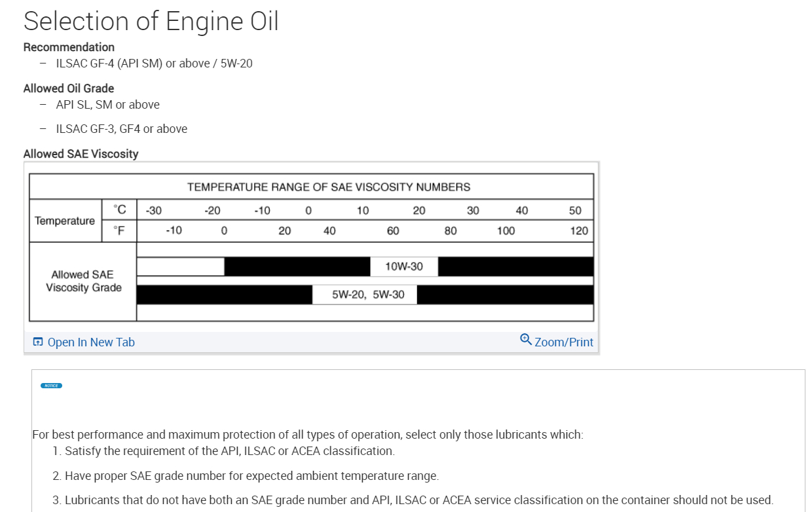Click the Allowed SAE Viscosity subheading
This screenshot has width=812, height=512.
(x=81, y=154)
